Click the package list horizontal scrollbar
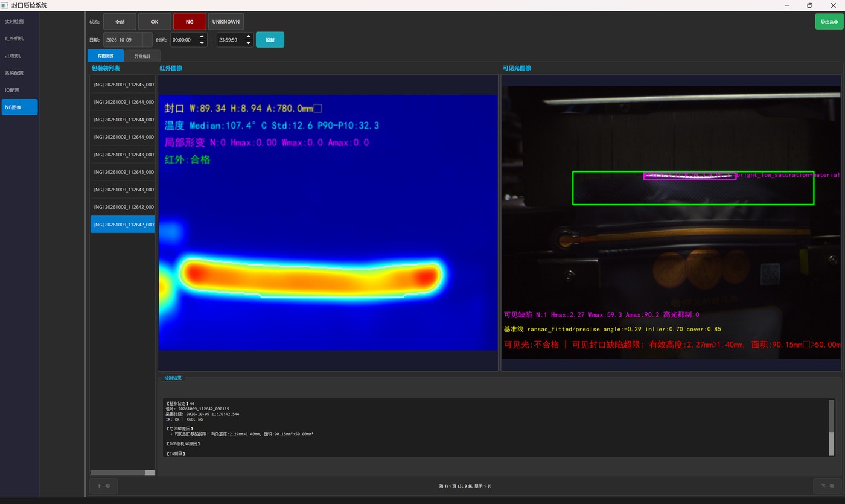Image resolution: width=845 pixels, height=504 pixels. (123, 473)
